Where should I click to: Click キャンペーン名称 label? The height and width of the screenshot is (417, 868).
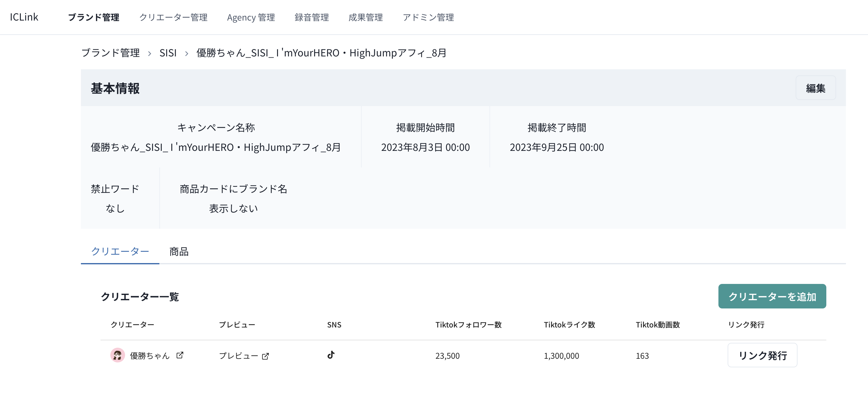tap(216, 128)
